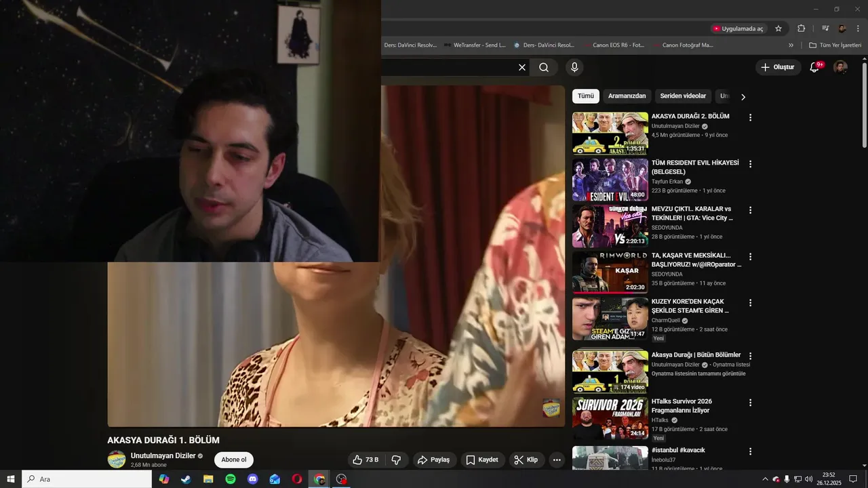Viewport: 868px width, 488px height.
Task: Select the Tümü filter chip
Action: point(586,96)
